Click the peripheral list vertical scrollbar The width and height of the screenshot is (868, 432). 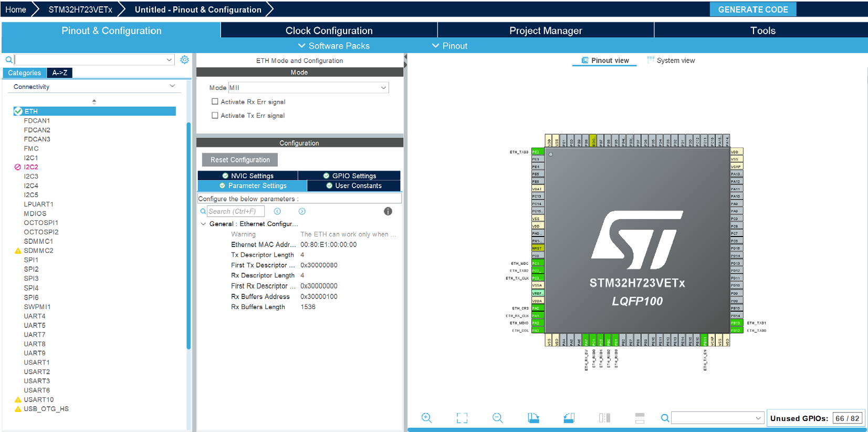click(x=189, y=235)
